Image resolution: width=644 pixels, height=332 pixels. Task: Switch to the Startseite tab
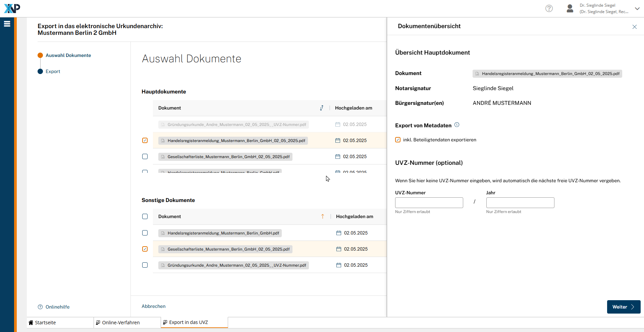pos(45,323)
